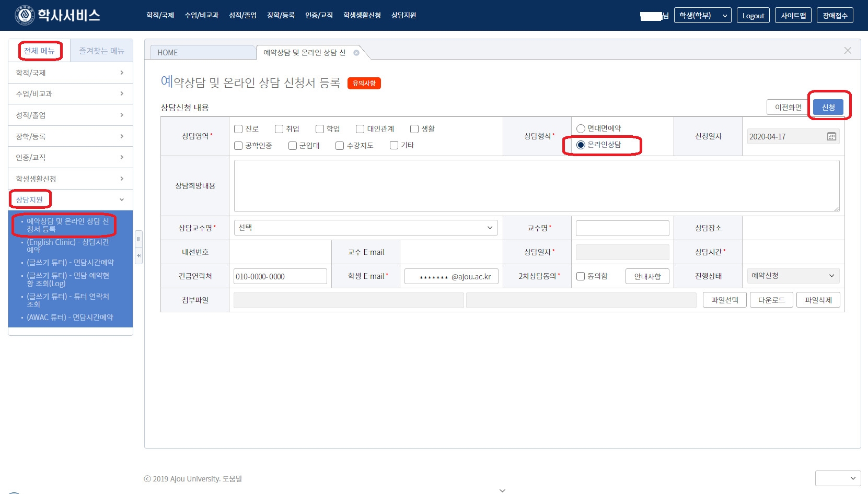Expand the 학적/국제 sidebar chevron
The width and height of the screenshot is (868, 494).
pyautogui.click(x=122, y=73)
